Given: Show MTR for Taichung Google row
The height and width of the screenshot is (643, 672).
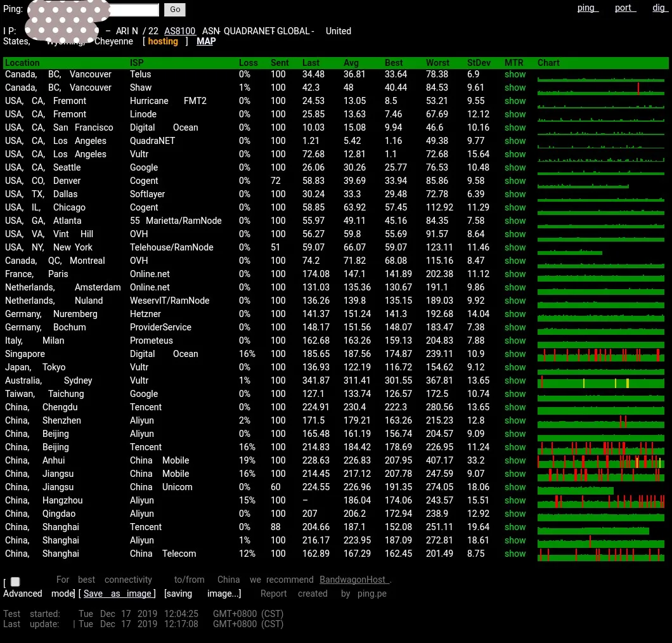Looking at the screenshot, I should (x=515, y=394).
